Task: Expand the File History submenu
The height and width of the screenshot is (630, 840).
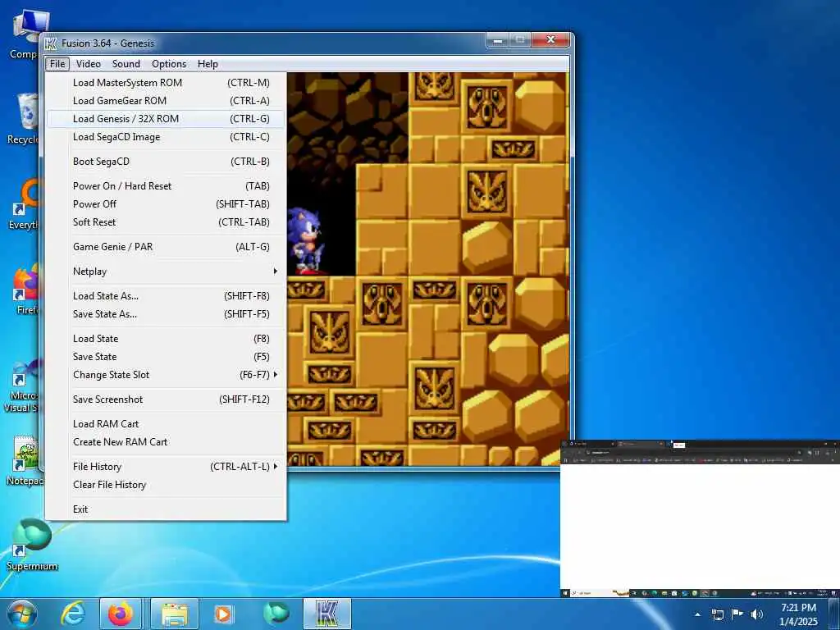Action: (x=166, y=467)
